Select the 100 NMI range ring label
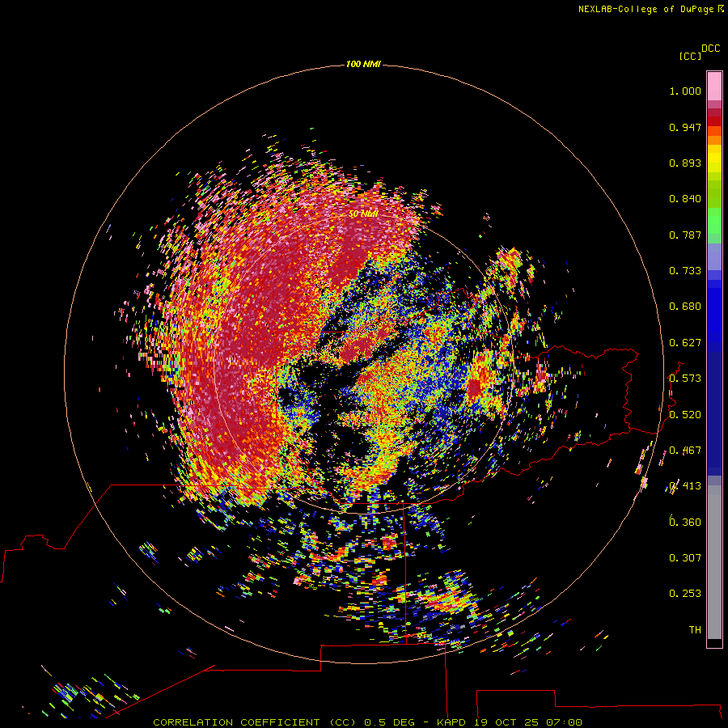This screenshot has height=728, width=728. [x=363, y=64]
